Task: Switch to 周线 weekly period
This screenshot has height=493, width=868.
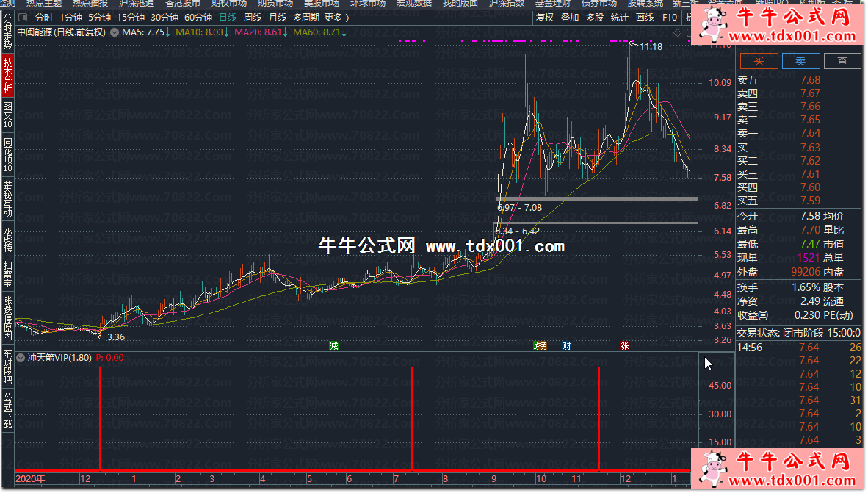Action: 252,17
